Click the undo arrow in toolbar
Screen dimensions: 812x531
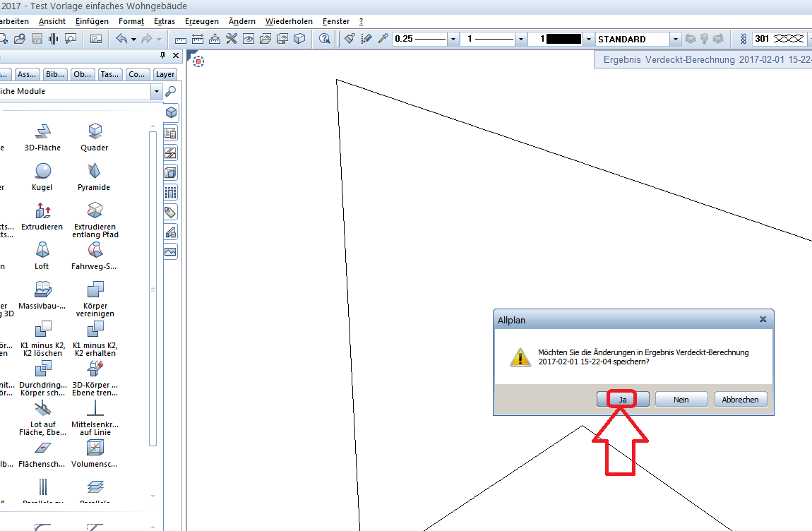[121, 39]
